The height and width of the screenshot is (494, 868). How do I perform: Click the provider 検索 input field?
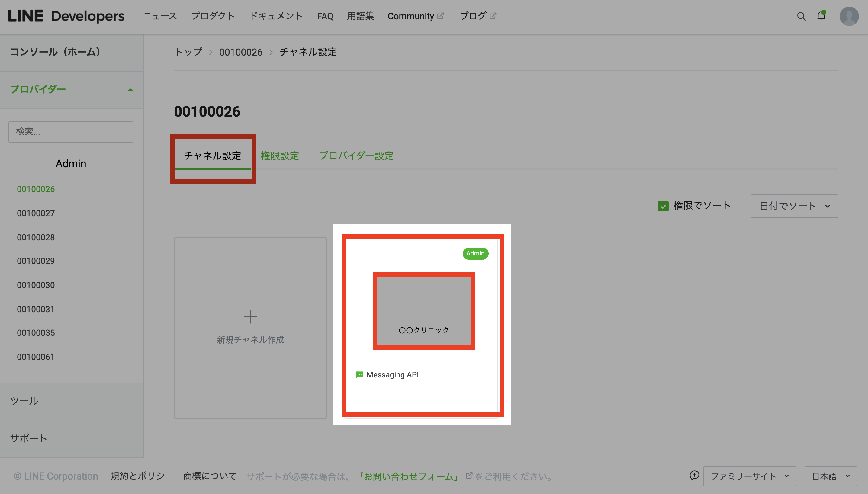71,132
